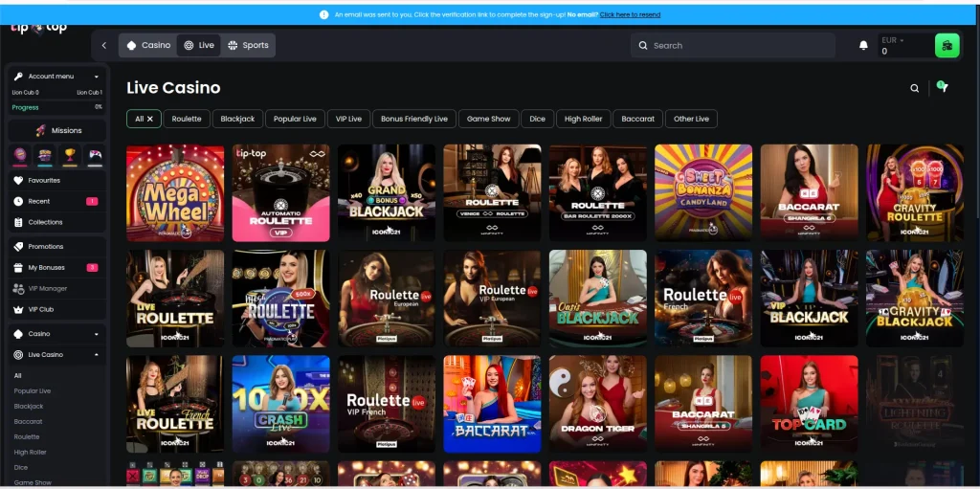
Task: Open My Bonuses gift item
Action: coord(56,268)
